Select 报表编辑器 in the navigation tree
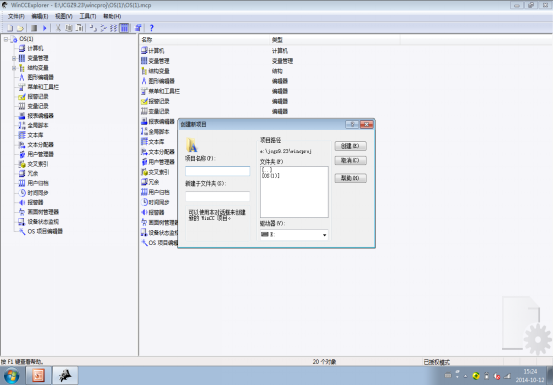 click(41, 116)
